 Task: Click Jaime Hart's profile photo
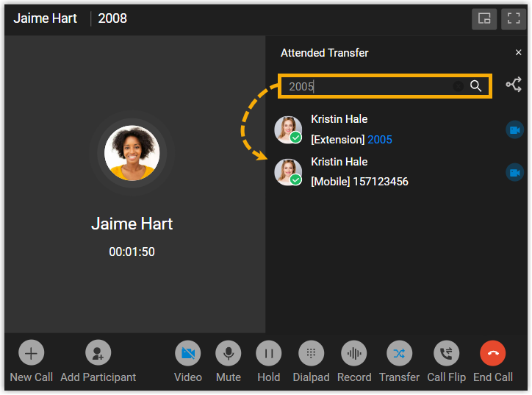(132, 153)
